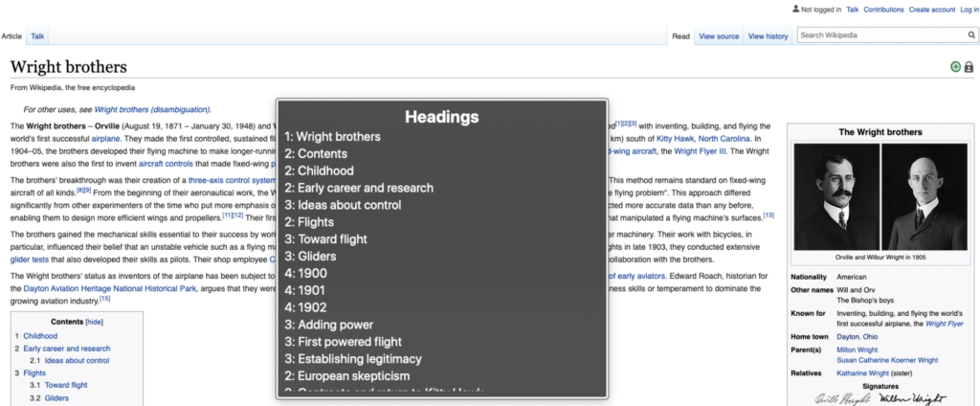Viewport: 980px width, 406px height.
Task: Go to Childhood in the Contents box
Action: point(40,336)
